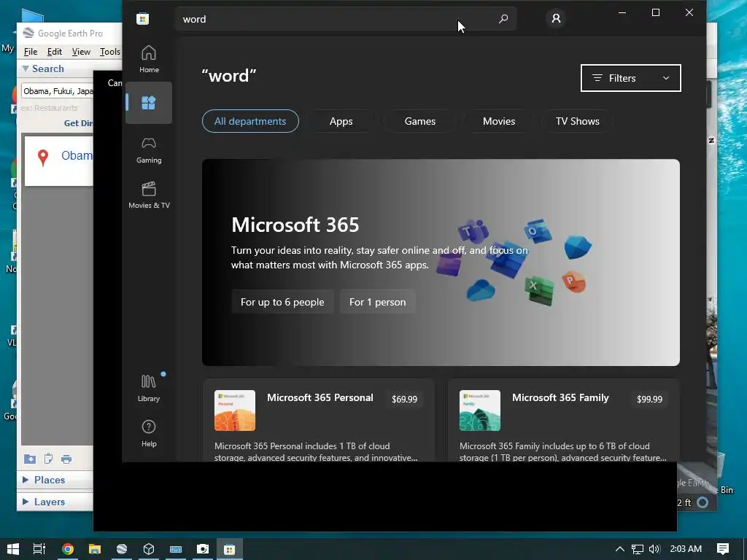Switch to the Games filter tab
Viewport: 747px width, 560px height.
(x=419, y=122)
